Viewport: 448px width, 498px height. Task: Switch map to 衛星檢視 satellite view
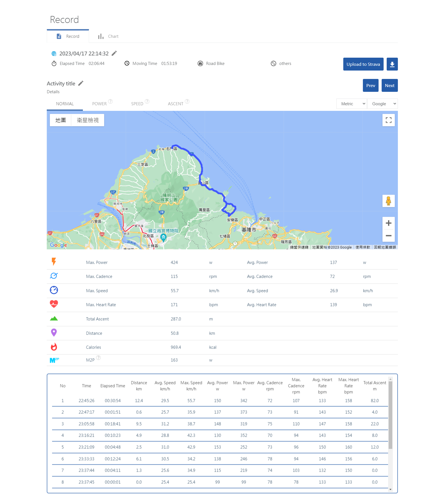88,120
